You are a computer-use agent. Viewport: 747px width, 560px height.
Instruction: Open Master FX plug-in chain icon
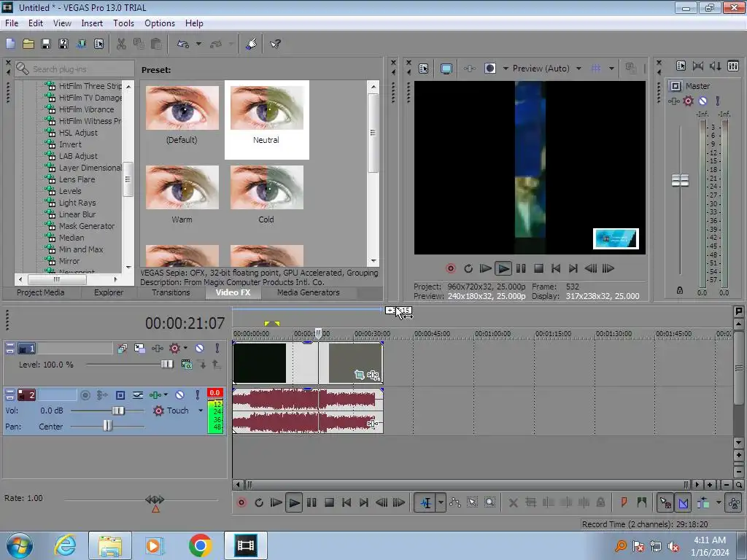click(x=673, y=101)
